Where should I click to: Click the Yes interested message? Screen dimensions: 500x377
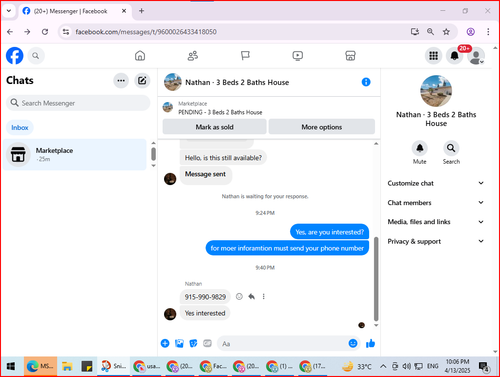tap(205, 313)
